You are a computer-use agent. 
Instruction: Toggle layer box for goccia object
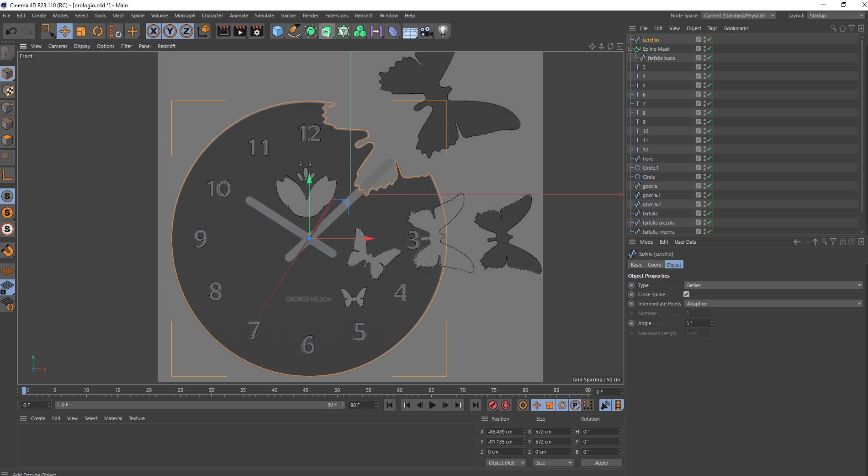[x=698, y=186]
